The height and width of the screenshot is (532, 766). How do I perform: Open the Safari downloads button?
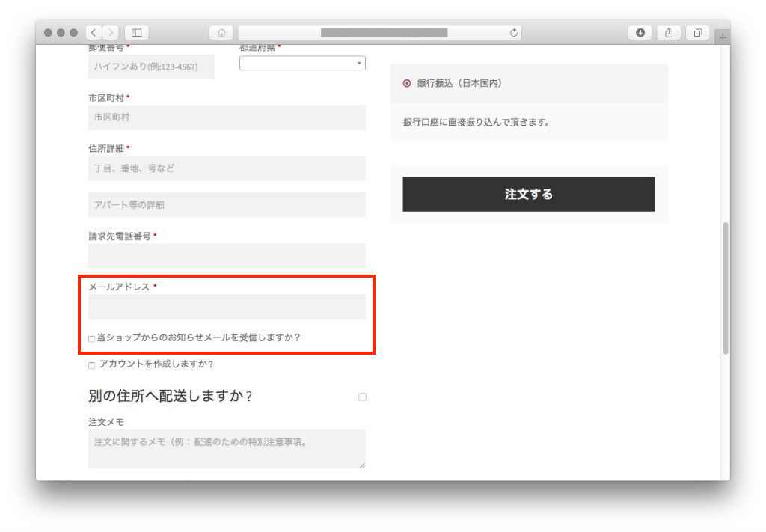click(x=640, y=33)
